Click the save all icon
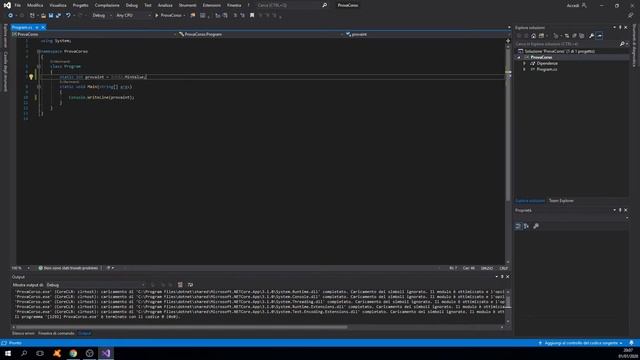Screen dimensions: 640x360 (58, 16)
